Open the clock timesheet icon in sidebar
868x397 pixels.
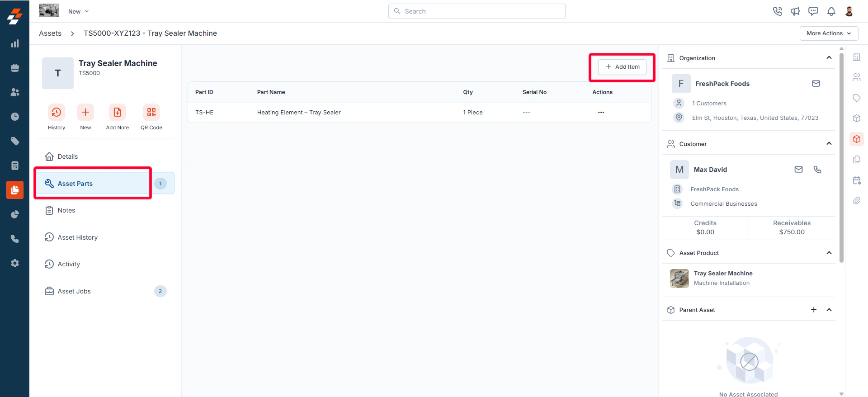pyautogui.click(x=15, y=117)
